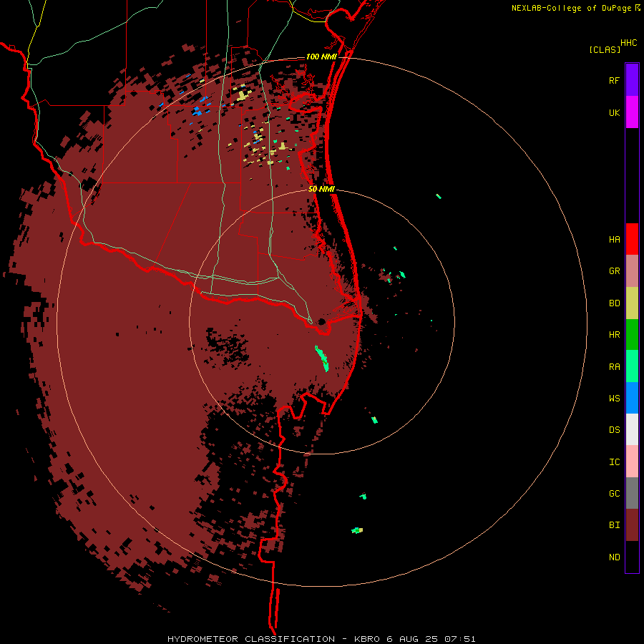This screenshot has width=644, height=644.
Task: Click the IC legend label
Action: tap(615, 462)
